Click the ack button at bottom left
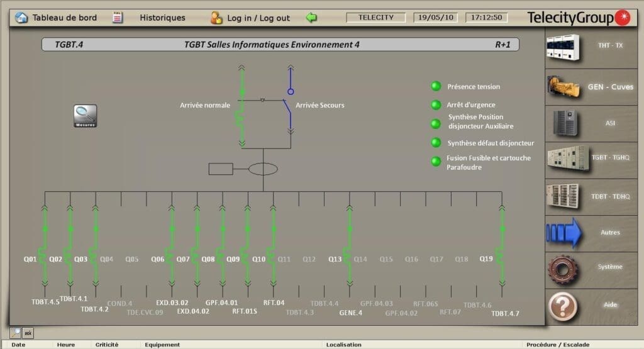644x349 pixels. coord(28,333)
